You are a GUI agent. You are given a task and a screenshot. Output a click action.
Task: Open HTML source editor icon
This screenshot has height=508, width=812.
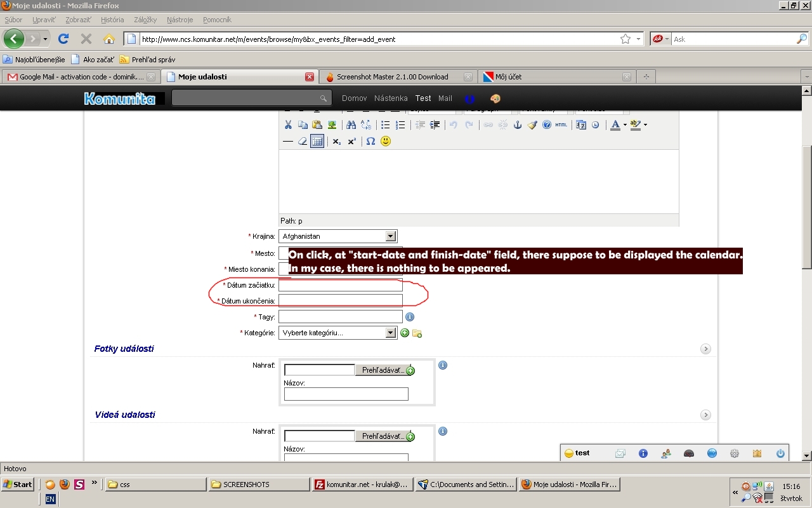561,125
